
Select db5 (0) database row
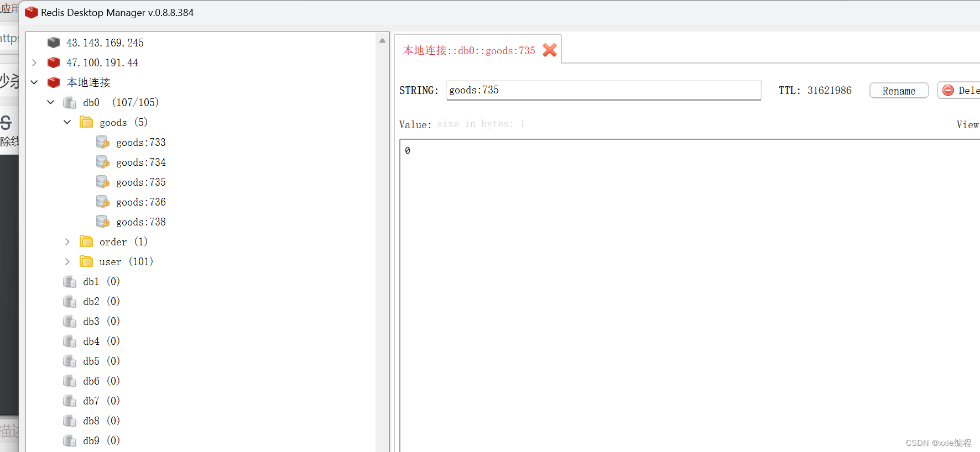pos(102,361)
